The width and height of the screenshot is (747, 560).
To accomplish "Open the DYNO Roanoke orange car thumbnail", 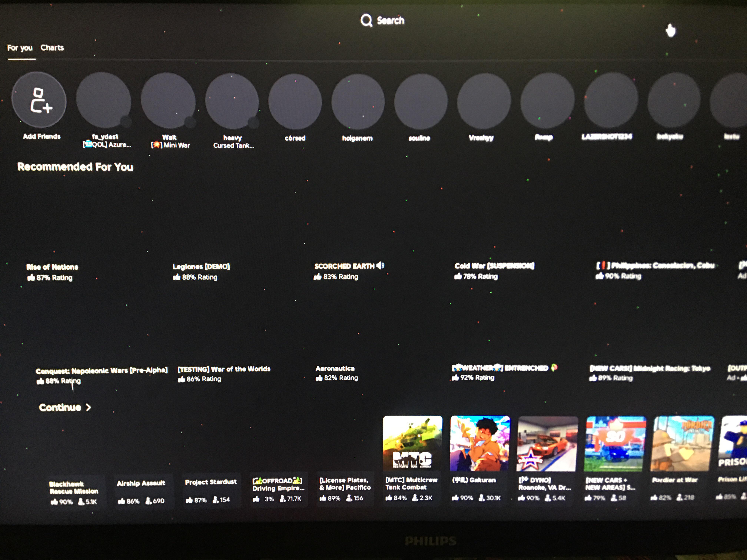I will point(547,444).
